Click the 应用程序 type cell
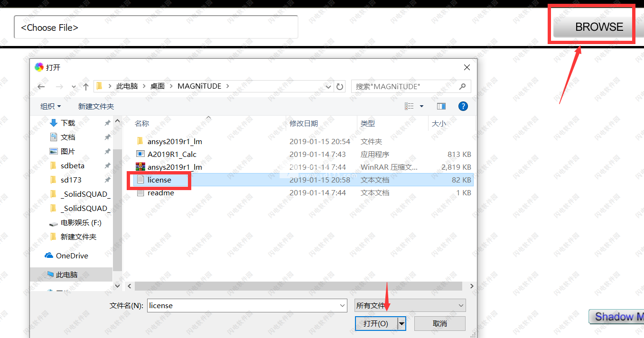 tap(375, 154)
